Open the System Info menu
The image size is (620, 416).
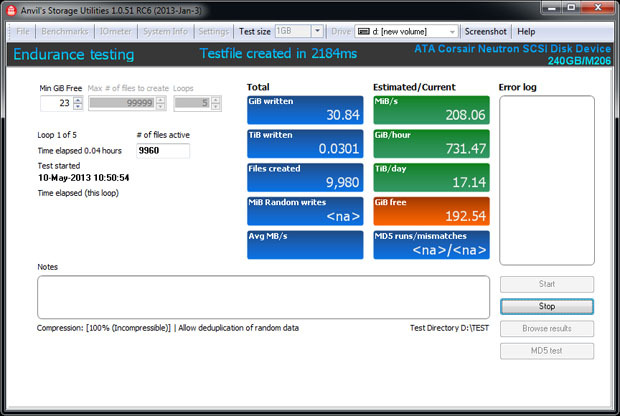pyautogui.click(x=165, y=31)
